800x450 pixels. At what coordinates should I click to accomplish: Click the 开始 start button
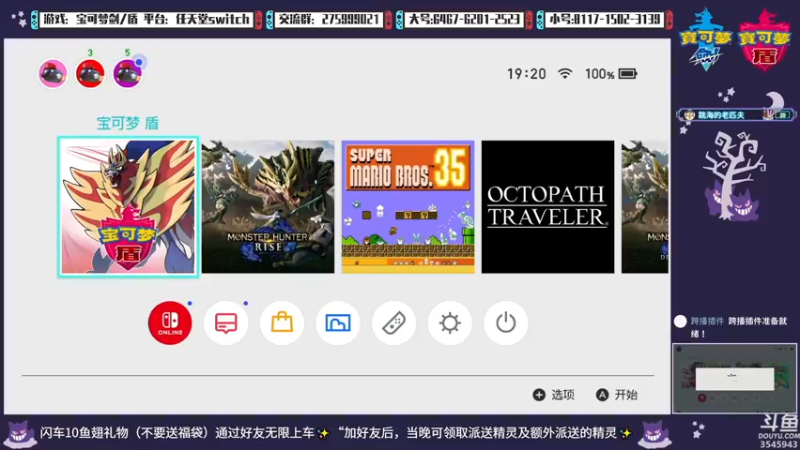pos(617,394)
